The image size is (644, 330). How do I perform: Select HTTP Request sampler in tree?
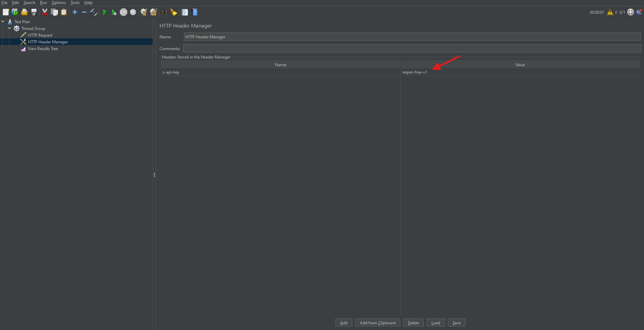pyautogui.click(x=40, y=35)
